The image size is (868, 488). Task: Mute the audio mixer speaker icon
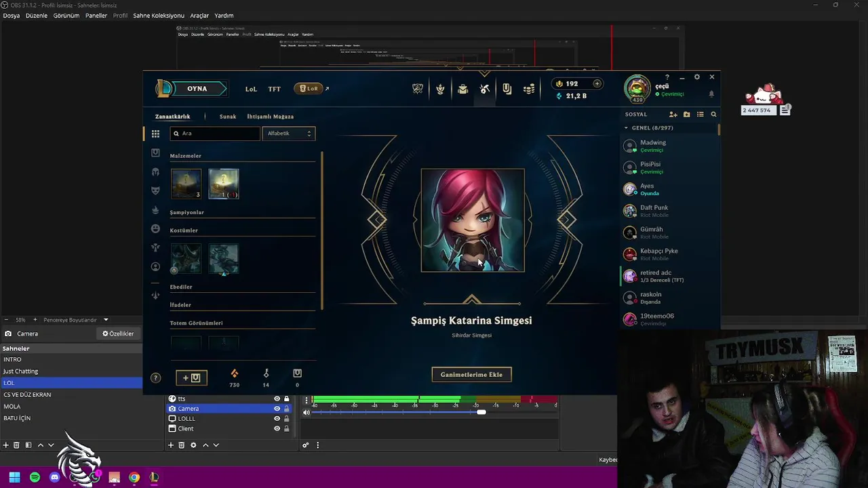(307, 412)
